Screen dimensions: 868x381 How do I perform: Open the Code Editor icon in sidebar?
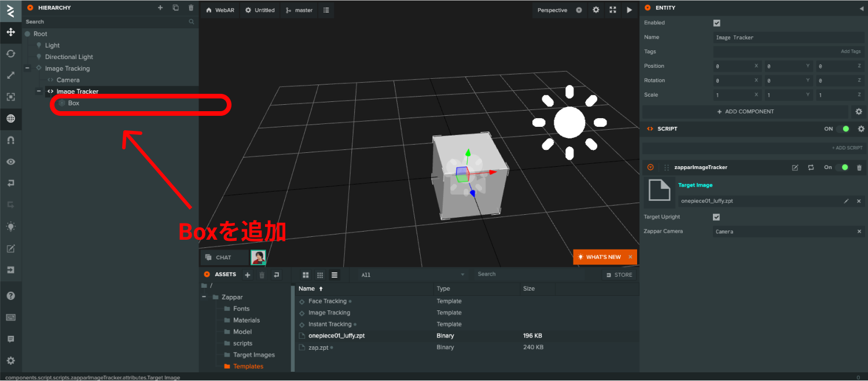(x=10, y=248)
